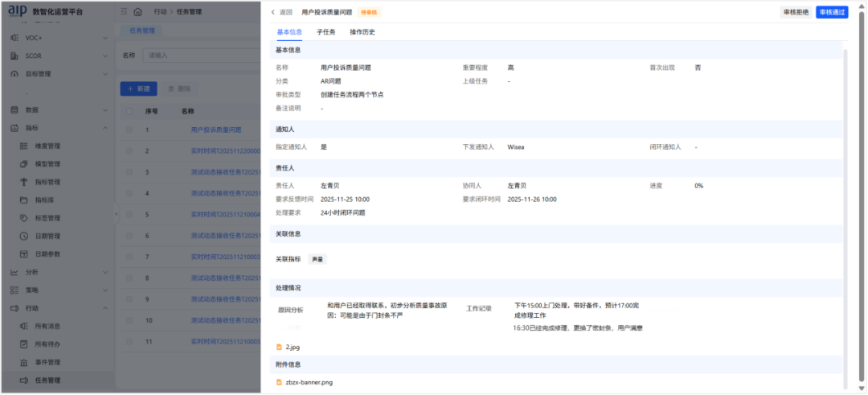Screen dimensions: 868x395
Task: Click the 标签管理 tag icon
Action: 24,218
